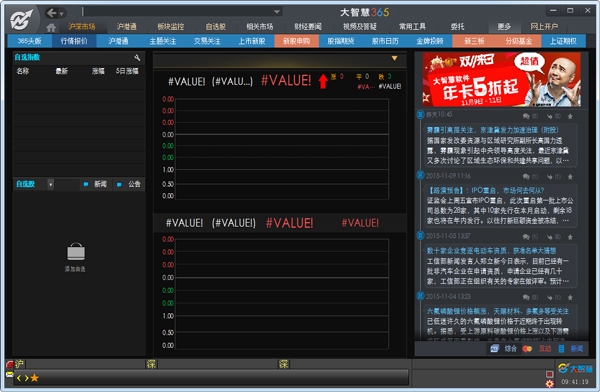Switch to the 行情报价 tab
Screen dimensions: 600x392
click(74, 41)
